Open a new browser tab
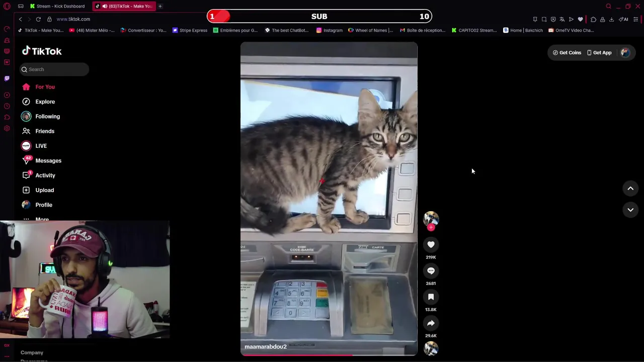644x362 pixels. pyautogui.click(x=160, y=6)
